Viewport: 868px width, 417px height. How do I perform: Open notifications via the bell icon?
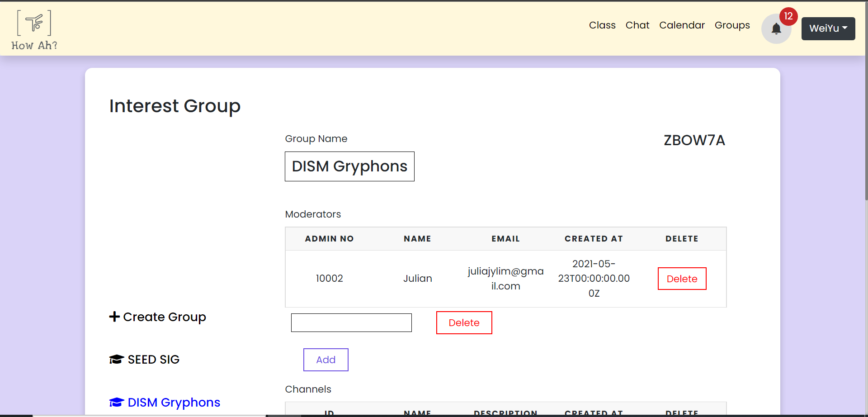776,29
